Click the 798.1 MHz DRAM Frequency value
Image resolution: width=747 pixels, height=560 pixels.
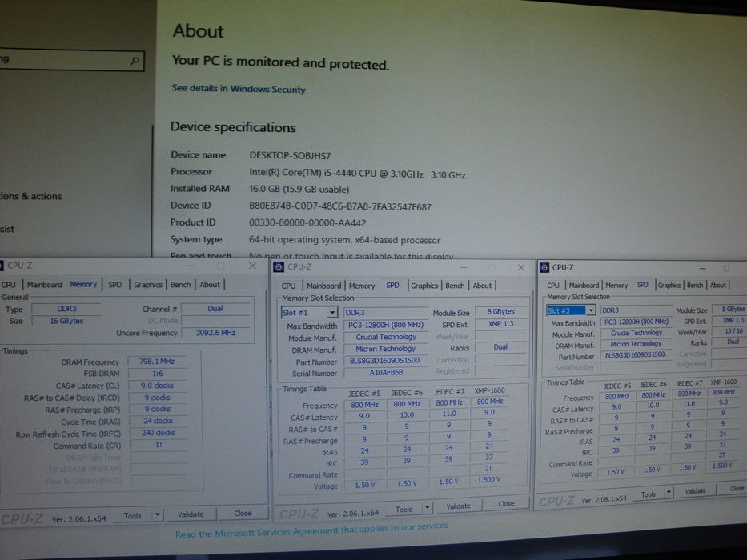click(157, 362)
